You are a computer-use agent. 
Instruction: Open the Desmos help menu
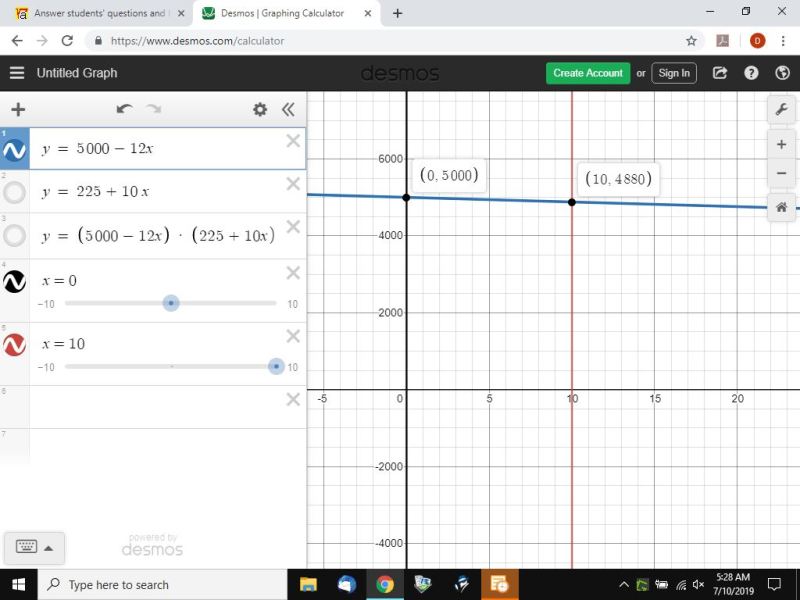click(751, 73)
